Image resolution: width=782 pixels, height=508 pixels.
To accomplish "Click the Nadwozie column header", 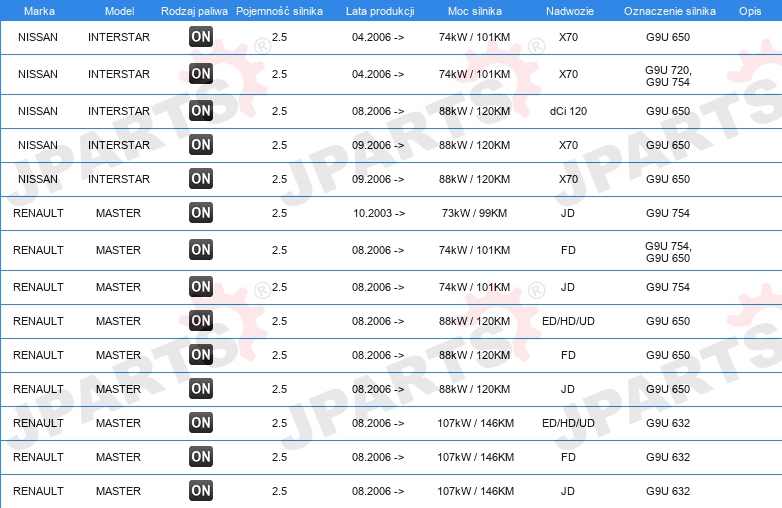I will point(570,11).
